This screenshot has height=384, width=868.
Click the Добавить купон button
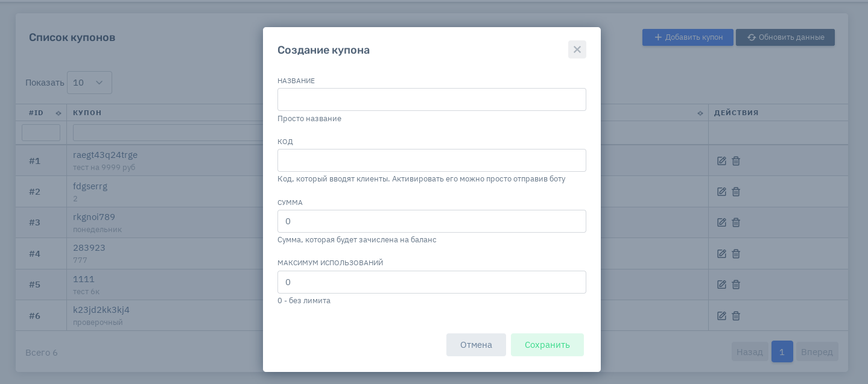(688, 37)
